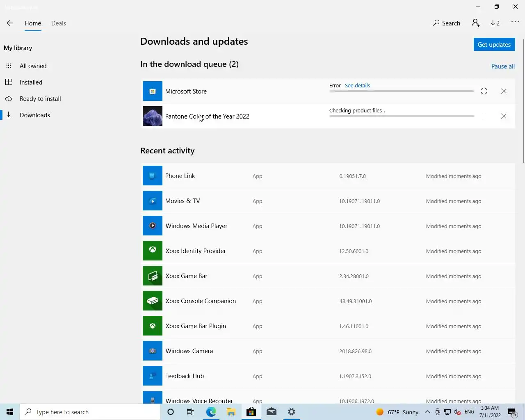
Task: Open the notification center icon
Action: click(x=512, y=412)
